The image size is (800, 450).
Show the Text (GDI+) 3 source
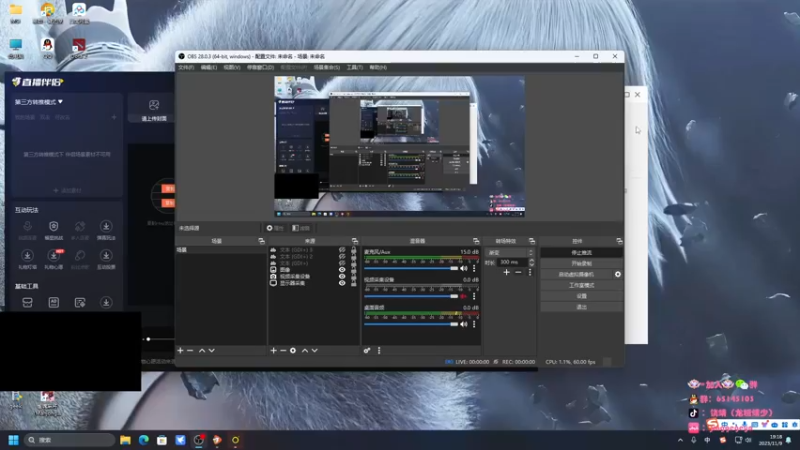click(x=342, y=250)
